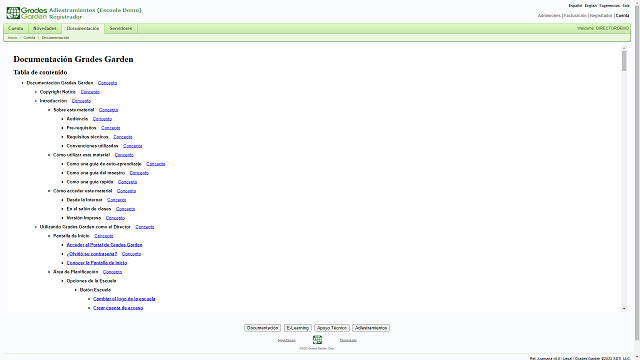
Task: Click the document panel scrollbar thumb
Action: 624,61
